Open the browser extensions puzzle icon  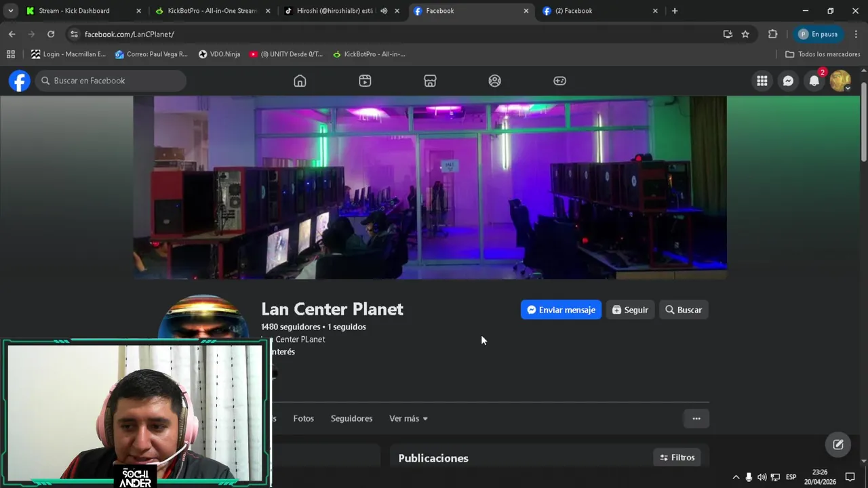click(772, 34)
